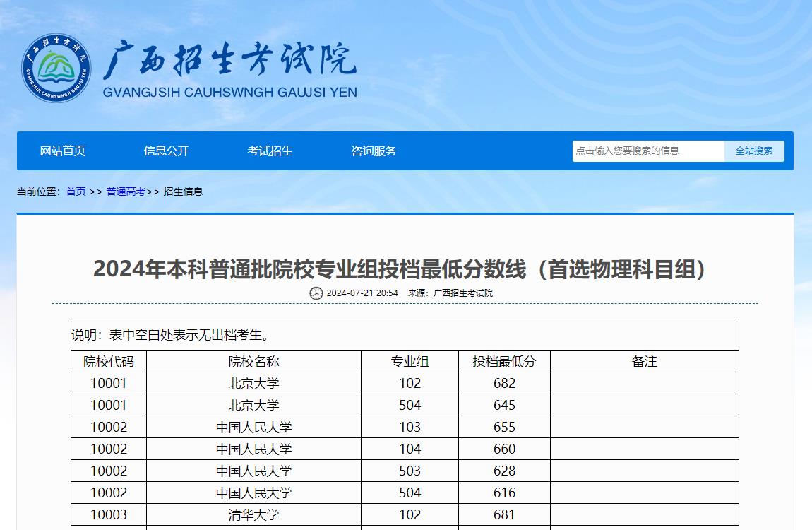Click the 招生信息 breadcrumb text
This screenshot has height=530, width=812.
(183, 192)
